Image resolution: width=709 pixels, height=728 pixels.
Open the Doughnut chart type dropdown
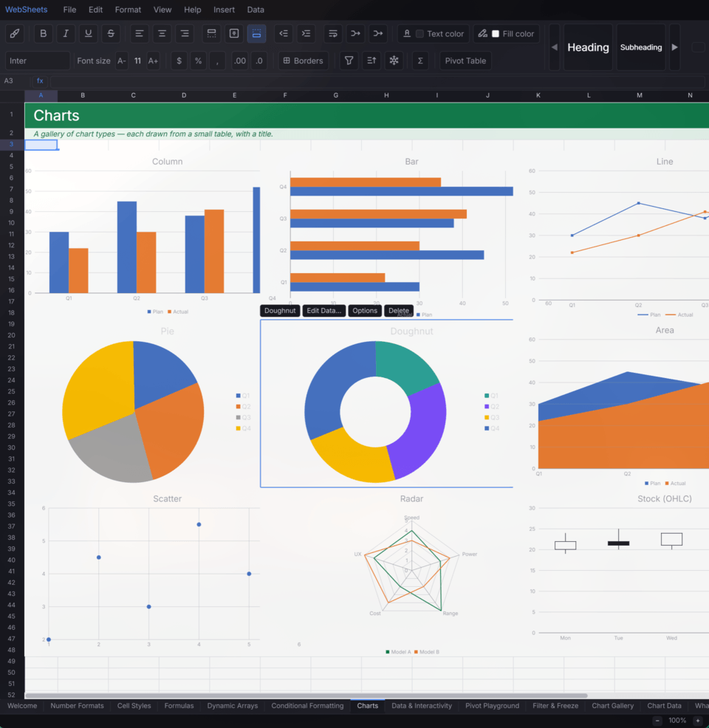point(280,311)
